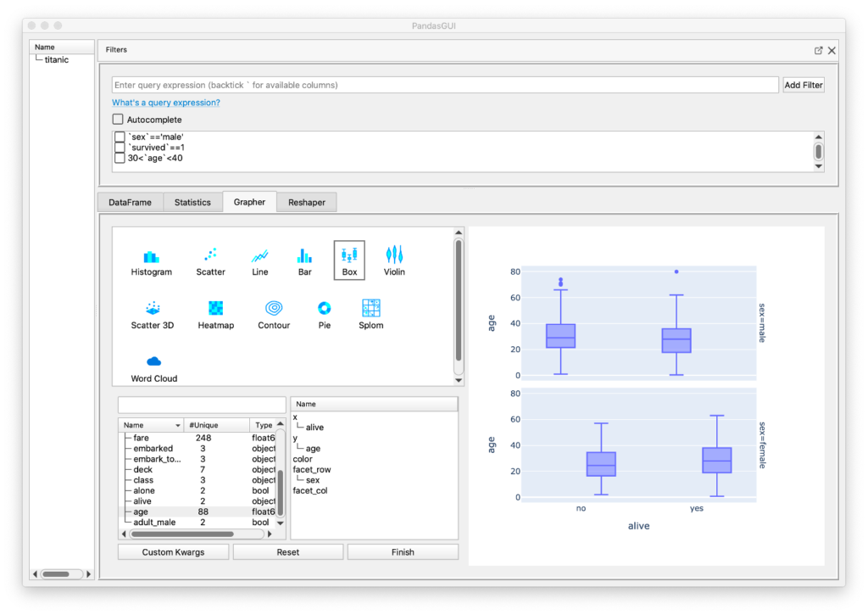Toggle the `sex`=='male' filter checkbox
This screenshot has width=868, height=615.
(120, 137)
